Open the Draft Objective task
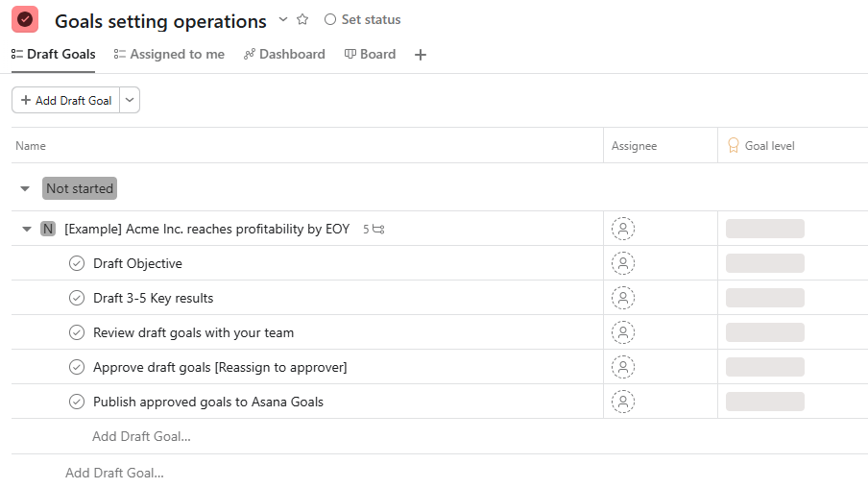868x488 pixels. 137,263
